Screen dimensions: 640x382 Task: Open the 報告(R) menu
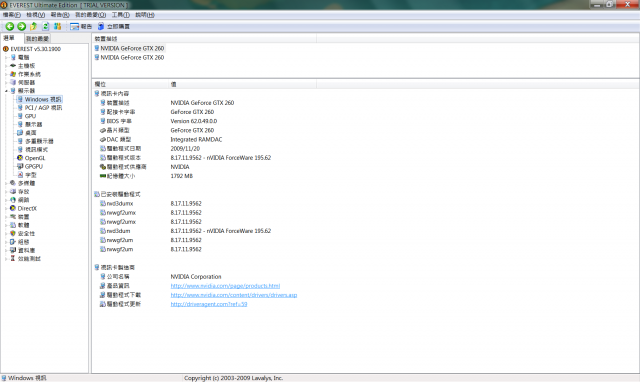click(60, 15)
